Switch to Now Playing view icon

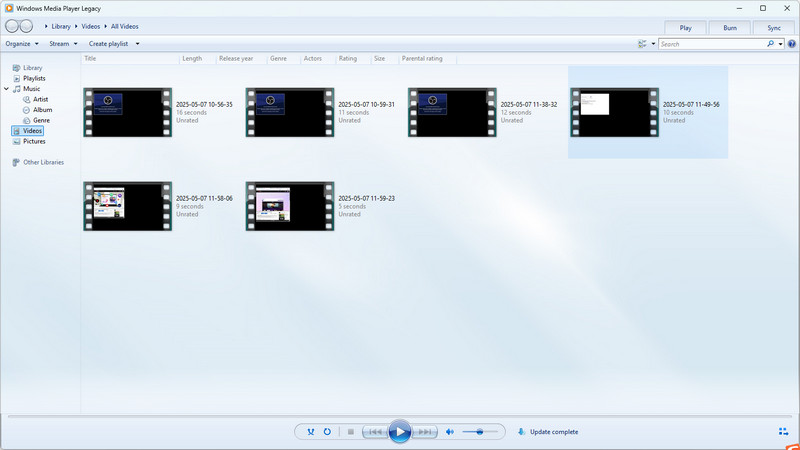pyautogui.click(x=784, y=432)
